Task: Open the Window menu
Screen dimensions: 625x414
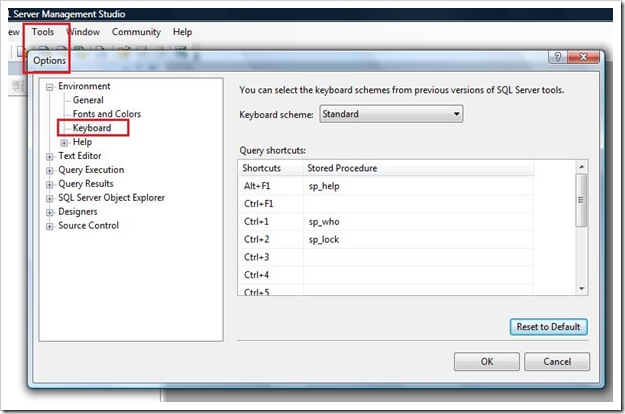Action: click(x=83, y=32)
